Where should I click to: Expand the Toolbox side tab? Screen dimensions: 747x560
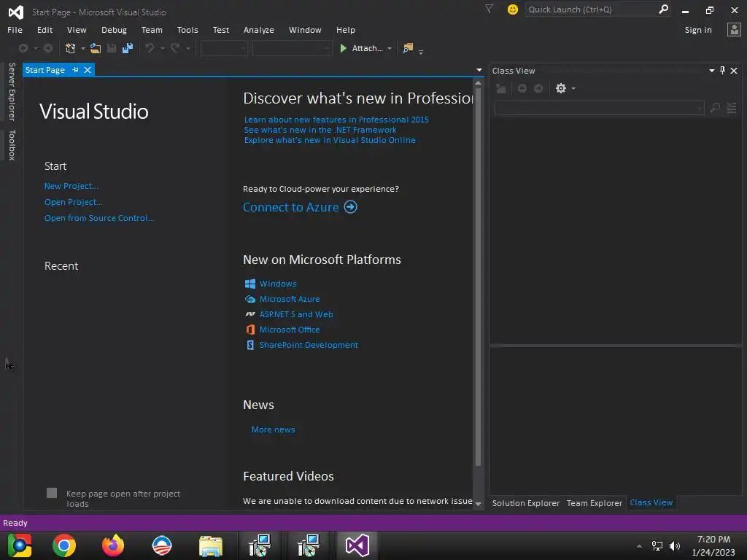(12, 145)
